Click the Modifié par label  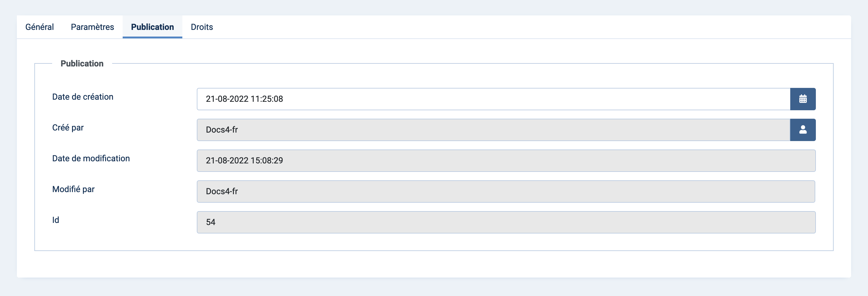click(73, 189)
